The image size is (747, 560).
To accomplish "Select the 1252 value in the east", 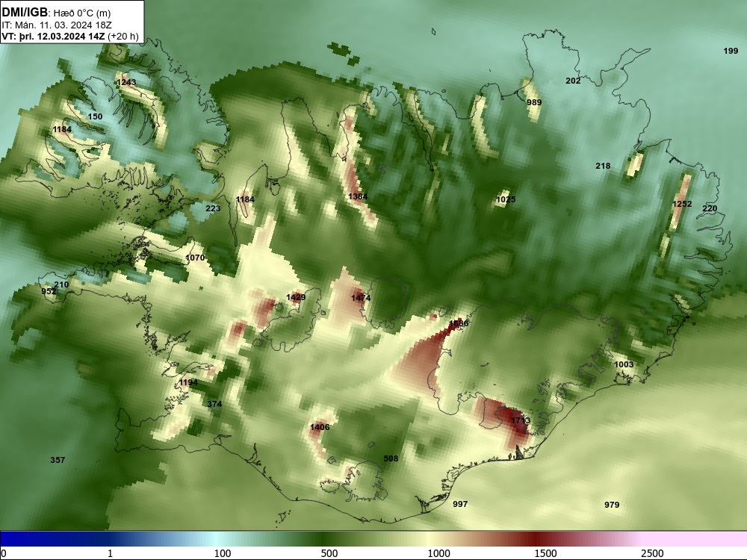I will (x=682, y=204).
